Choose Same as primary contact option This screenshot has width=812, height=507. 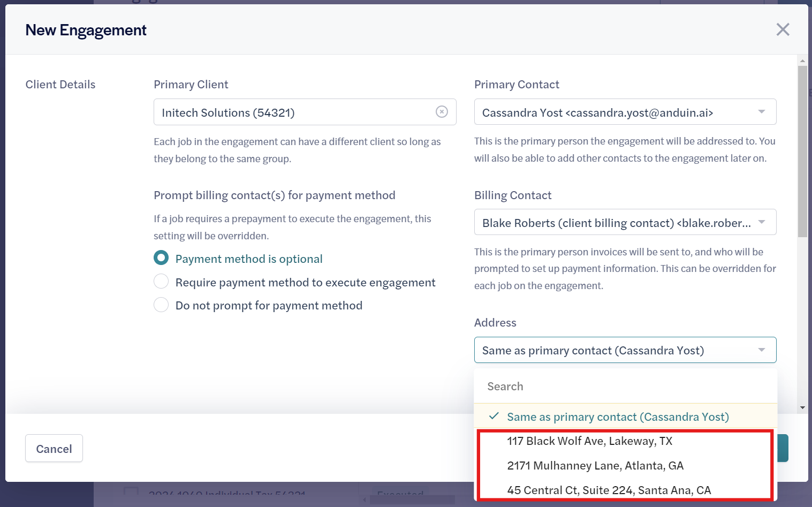625,417
